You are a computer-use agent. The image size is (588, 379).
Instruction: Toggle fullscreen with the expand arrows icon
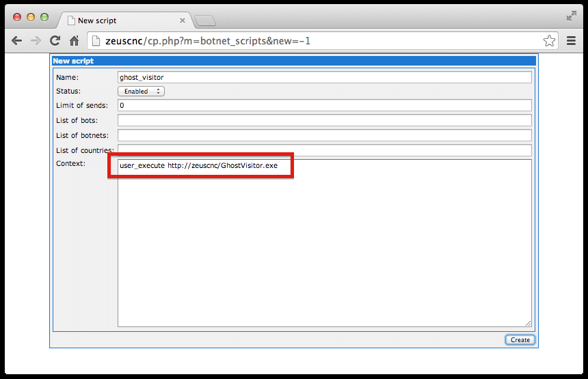[x=571, y=16]
